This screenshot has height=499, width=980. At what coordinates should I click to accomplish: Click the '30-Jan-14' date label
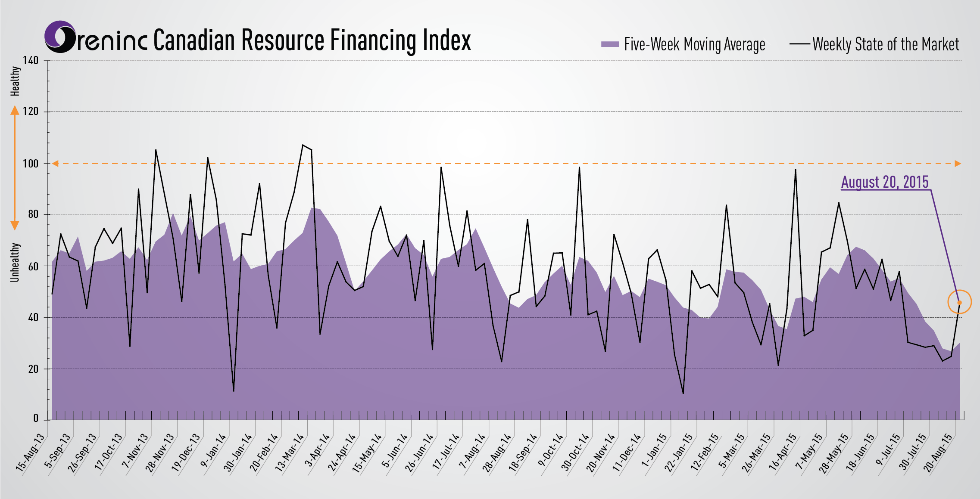click(x=237, y=452)
